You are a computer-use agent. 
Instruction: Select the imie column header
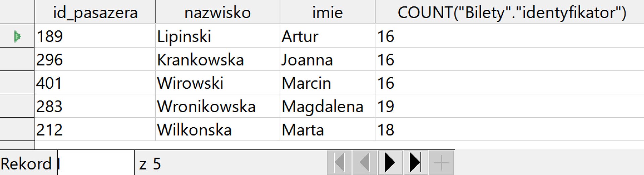pyautogui.click(x=327, y=12)
